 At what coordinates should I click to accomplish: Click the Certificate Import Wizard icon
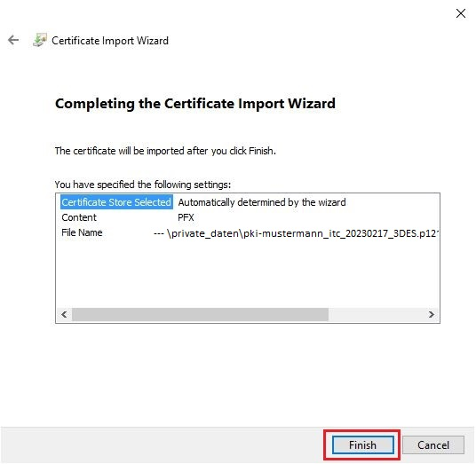click(x=40, y=40)
